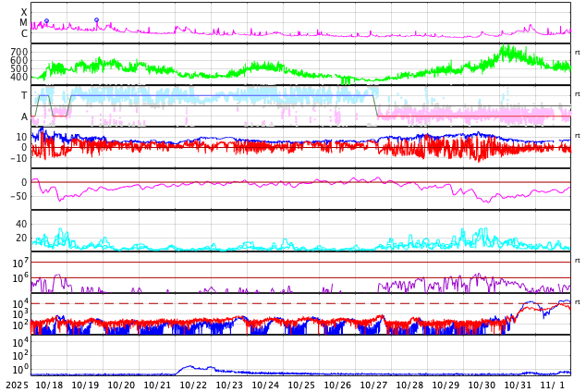Select the 10/25 date tick label
586x392 pixels.
pos(301,385)
